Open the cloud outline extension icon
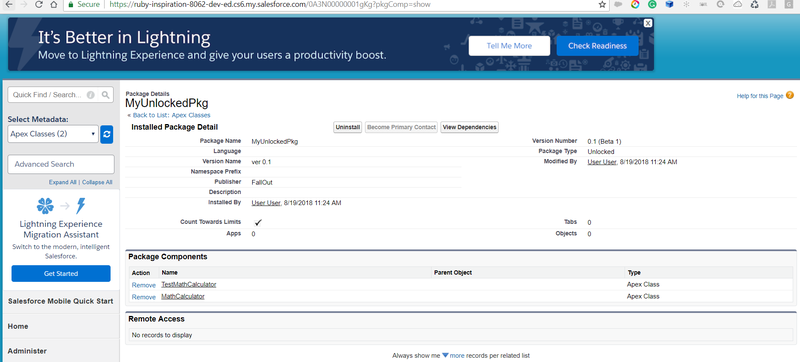 737,4
